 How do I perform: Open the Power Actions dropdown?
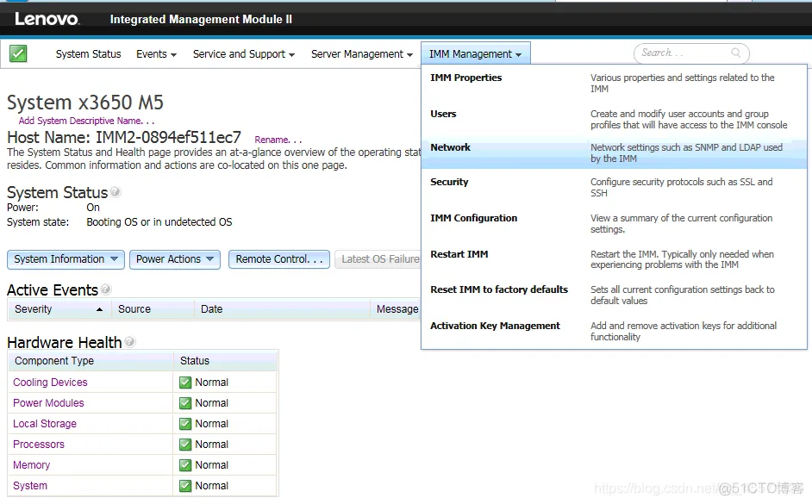pyautogui.click(x=175, y=259)
